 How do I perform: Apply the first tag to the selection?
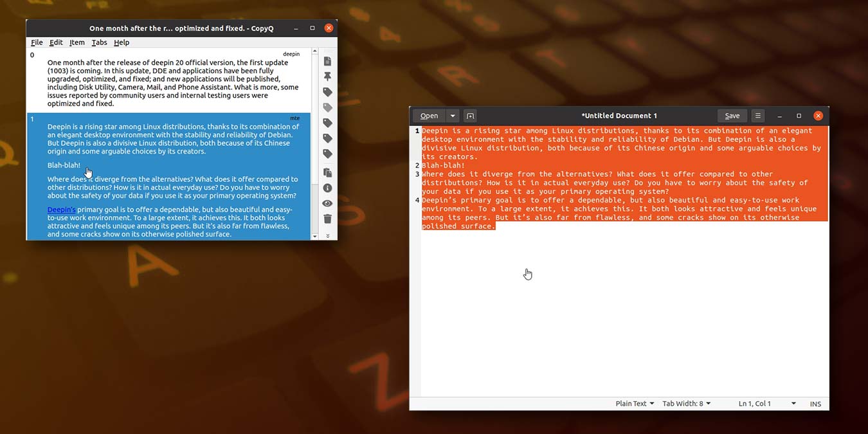click(x=327, y=92)
